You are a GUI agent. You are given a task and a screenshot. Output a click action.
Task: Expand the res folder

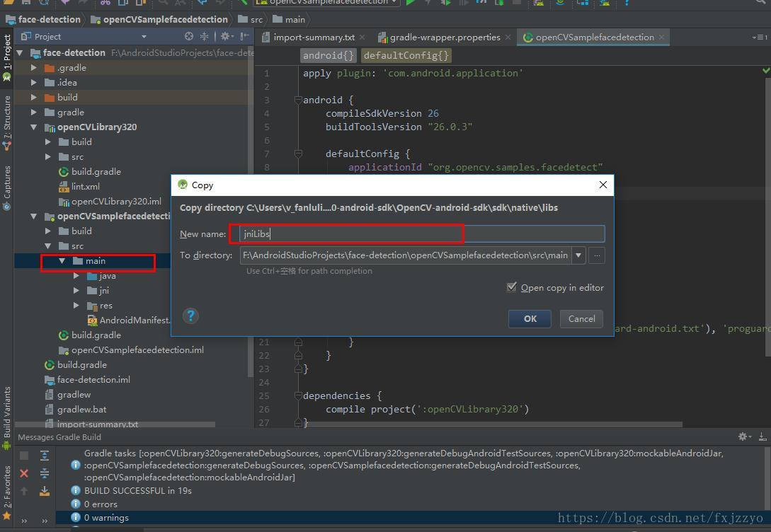coord(76,306)
